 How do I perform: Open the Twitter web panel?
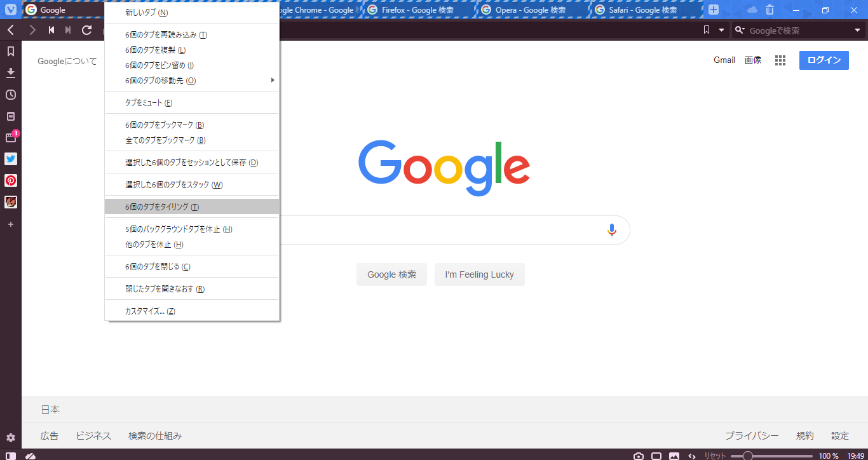pyautogui.click(x=10, y=159)
